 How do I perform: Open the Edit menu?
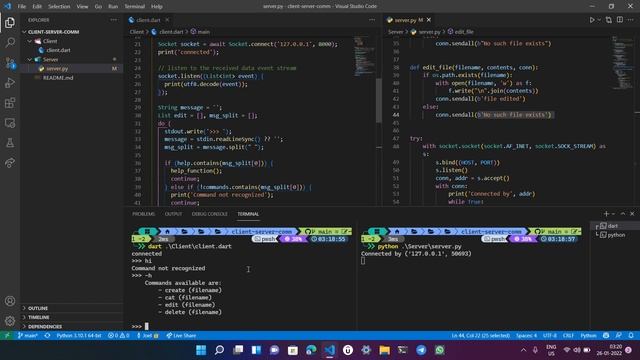(x=37, y=6)
